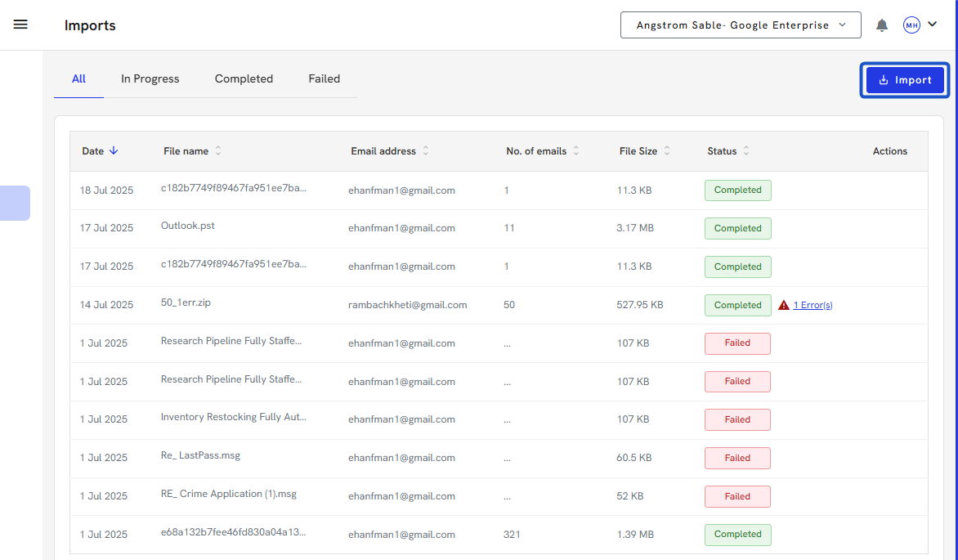Open the notifications bell
The height and width of the screenshot is (560, 958).
pyautogui.click(x=882, y=25)
